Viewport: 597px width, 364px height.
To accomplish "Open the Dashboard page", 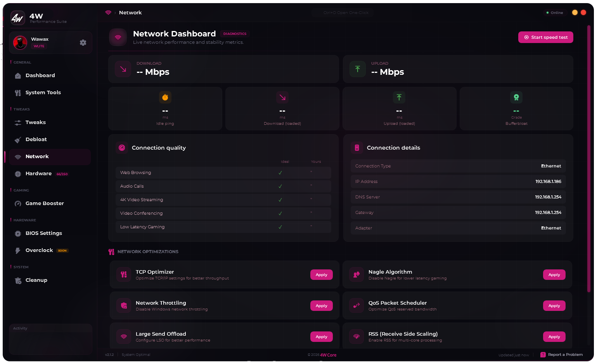I will 50,76.
